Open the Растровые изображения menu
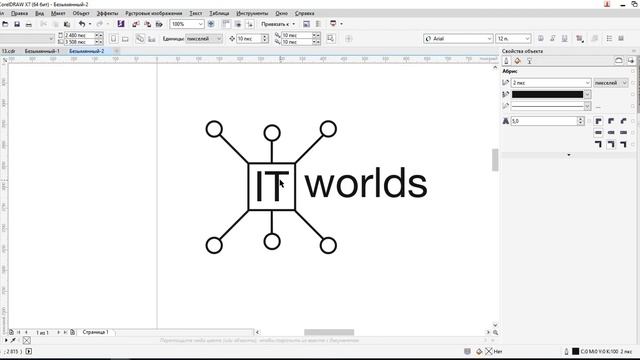The image size is (640, 360). pos(153,13)
